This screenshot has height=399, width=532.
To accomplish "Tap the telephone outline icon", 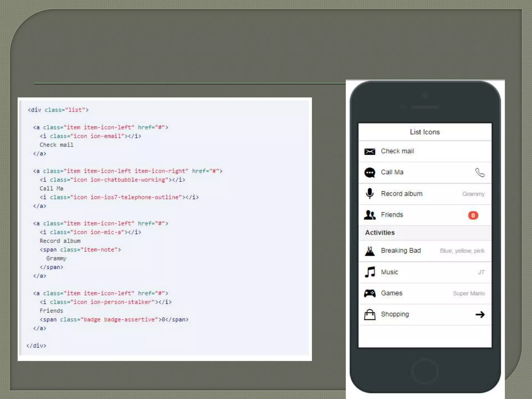I will pos(480,172).
